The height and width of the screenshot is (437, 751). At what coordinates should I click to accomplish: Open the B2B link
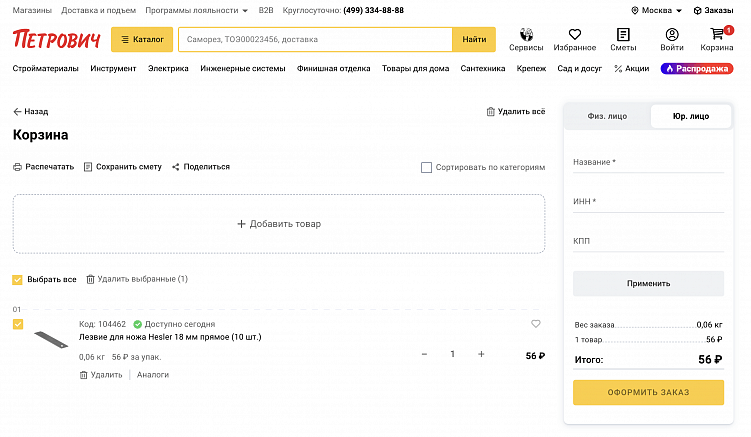pyautogui.click(x=266, y=11)
